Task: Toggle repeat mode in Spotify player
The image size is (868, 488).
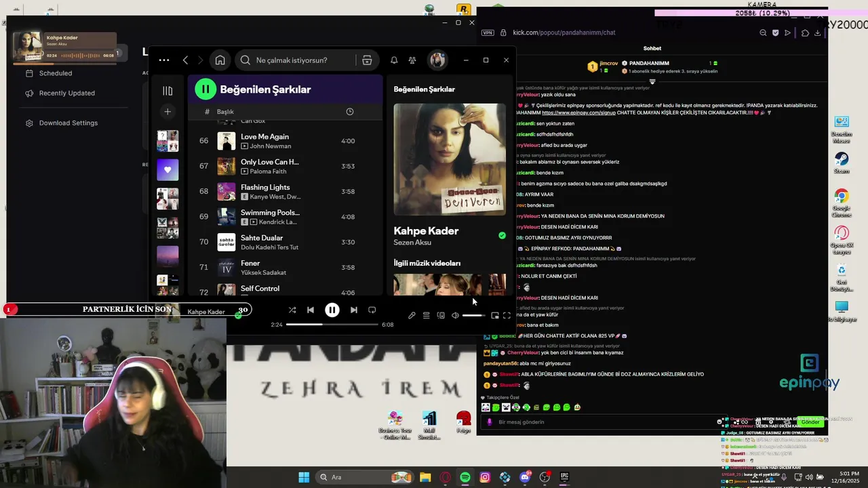Action: click(x=372, y=310)
